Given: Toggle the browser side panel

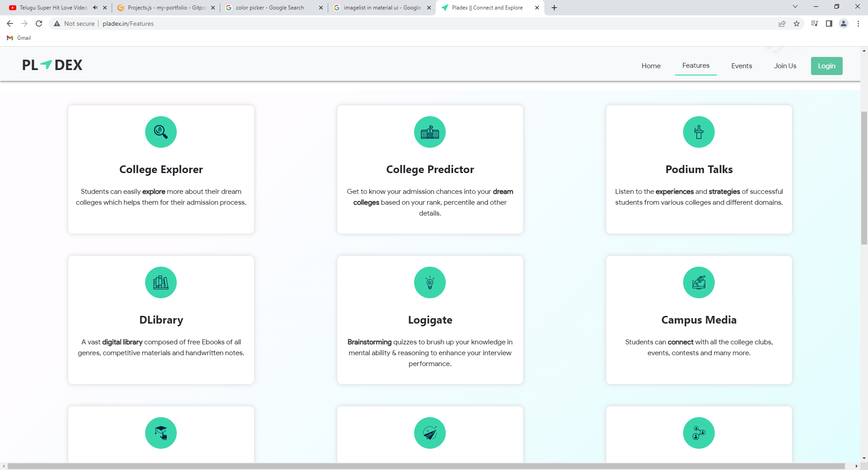Looking at the screenshot, I should 830,23.
